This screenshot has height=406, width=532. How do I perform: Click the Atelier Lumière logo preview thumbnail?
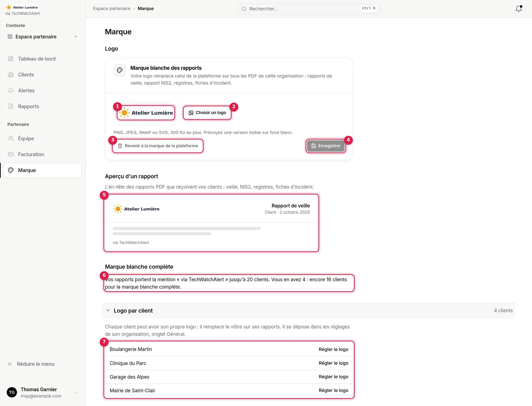[x=146, y=113]
